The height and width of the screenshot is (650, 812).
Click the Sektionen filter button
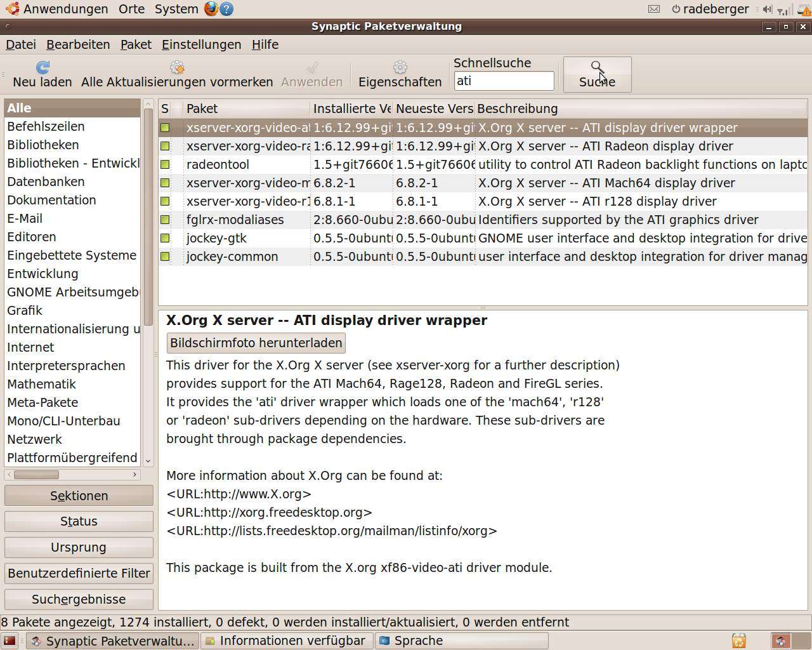(x=79, y=496)
